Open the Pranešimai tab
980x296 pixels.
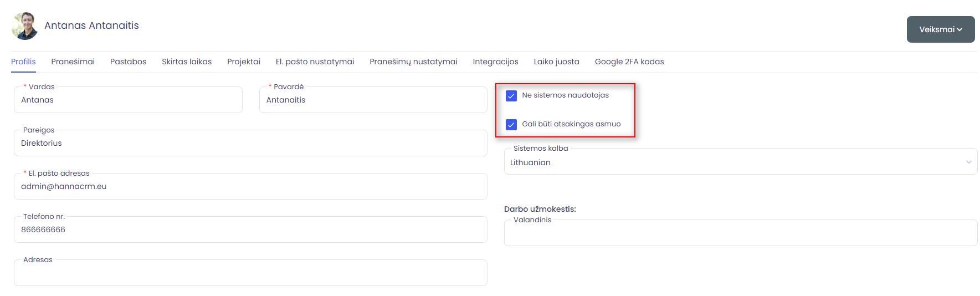73,62
